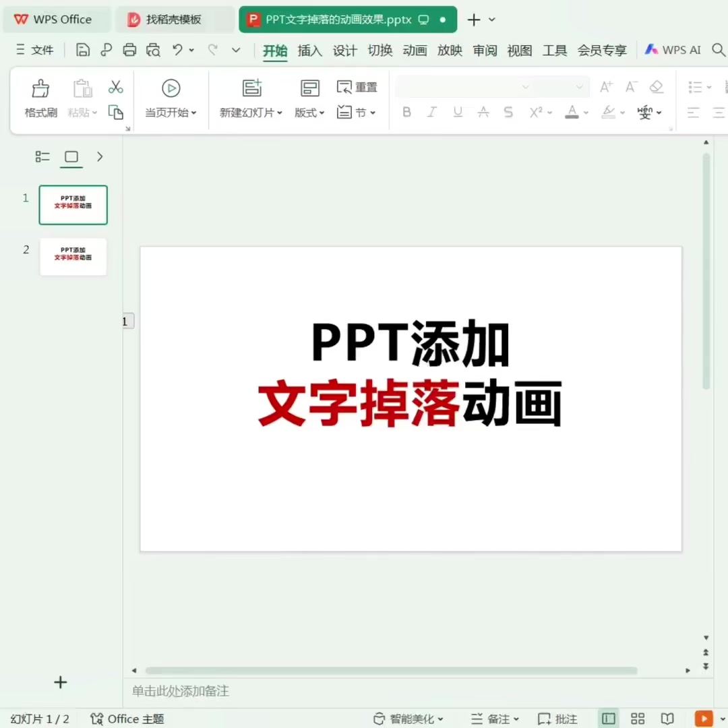Select slide 2 thumbnail in the panel
The width and height of the screenshot is (728, 728).
(x=73, y=257)
